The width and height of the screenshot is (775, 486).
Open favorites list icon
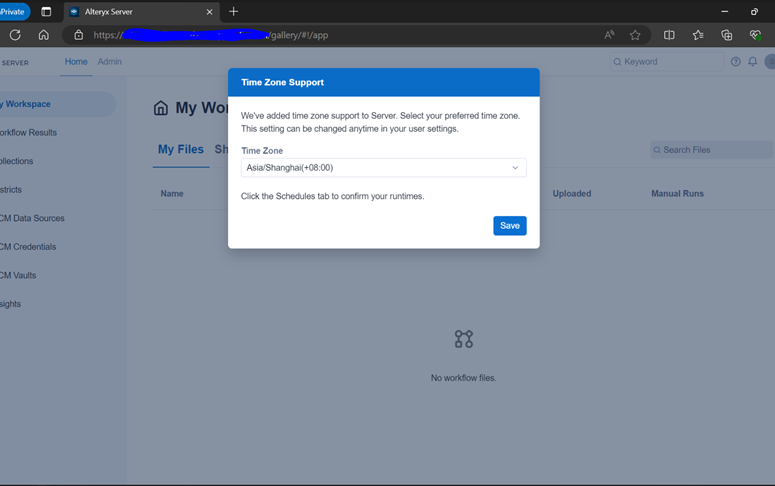[698, 35]
